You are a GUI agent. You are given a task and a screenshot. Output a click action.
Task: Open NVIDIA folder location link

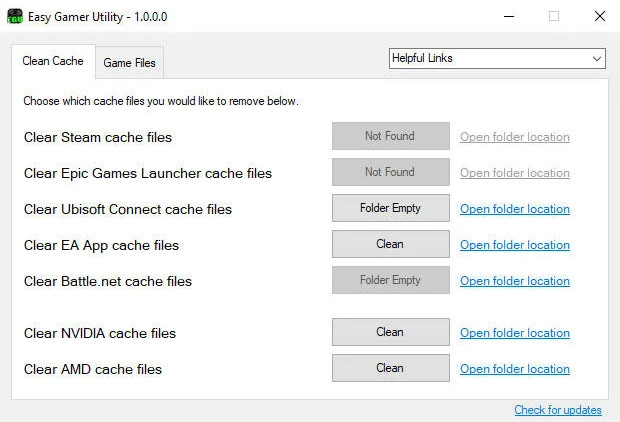coord(515,333)
